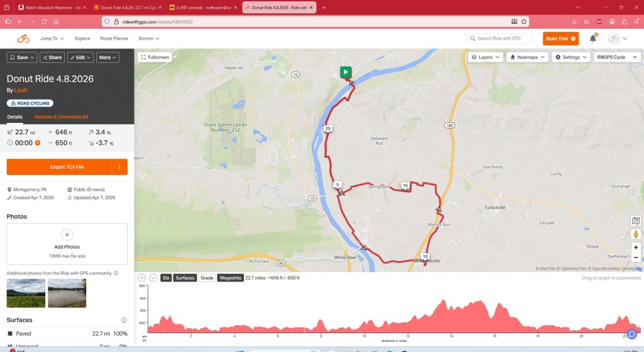Click the Ride with GPS logo icon
Screen dimensions: 644x352
(x=23, y=38)
